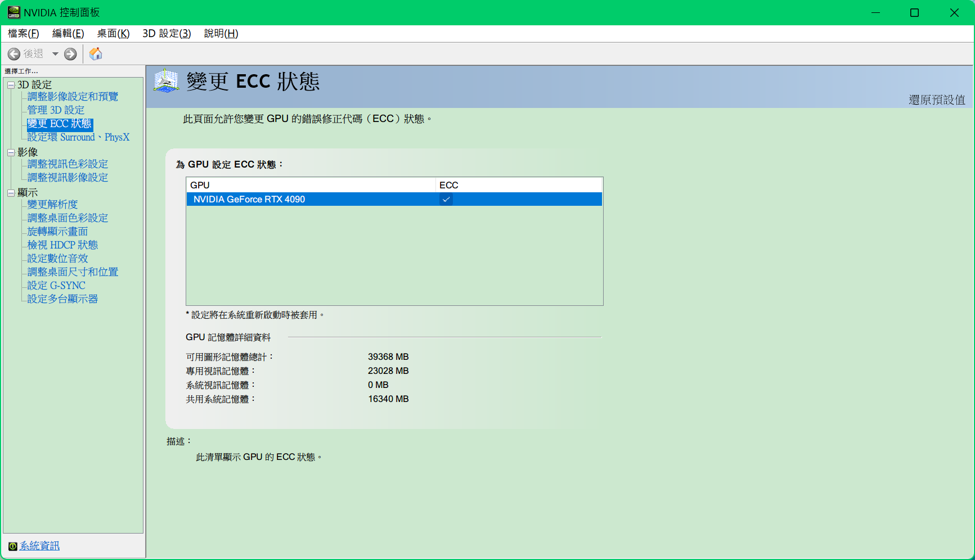This screenshot has height=560, width=975.
Task: Click the 後退 back label
Action: [x=33, y=53]
